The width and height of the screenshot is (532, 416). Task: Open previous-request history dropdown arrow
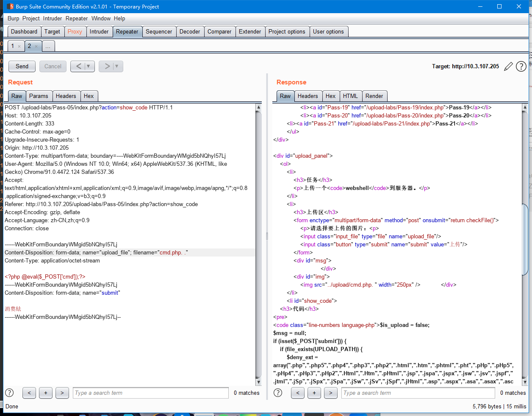(89, 66)
